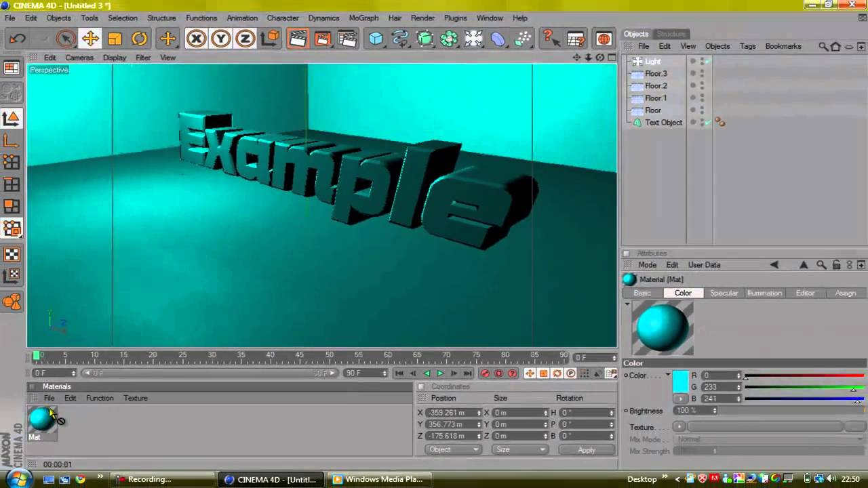Click the Array modeling object icon

pyautogui.click(x=449, y=39)
